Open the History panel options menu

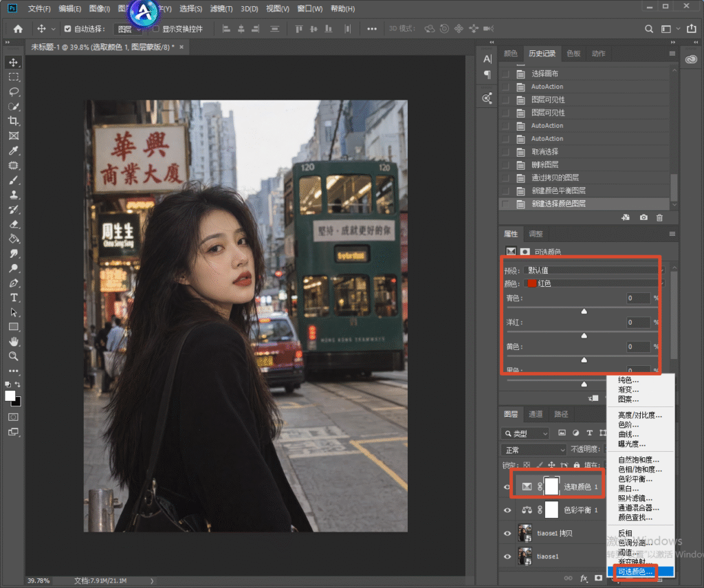(x=672, y=54)
